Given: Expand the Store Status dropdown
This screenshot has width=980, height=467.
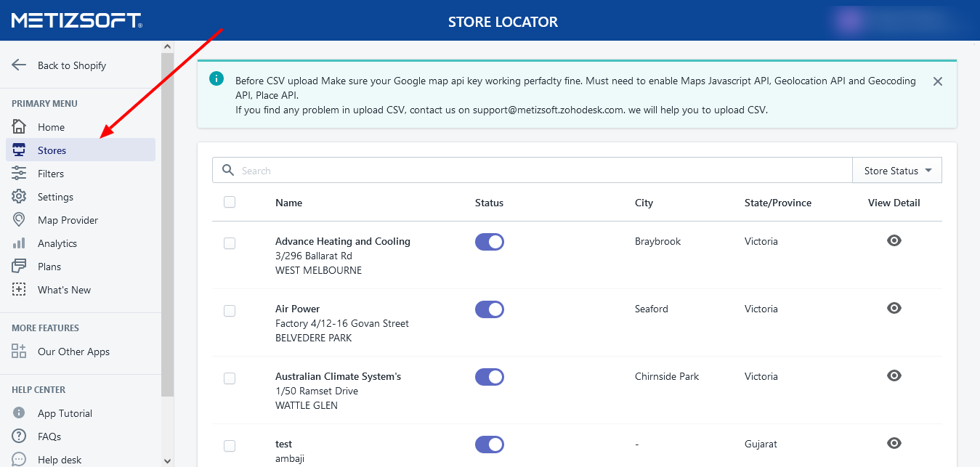Looking at the screenshot, I should 897,171.
